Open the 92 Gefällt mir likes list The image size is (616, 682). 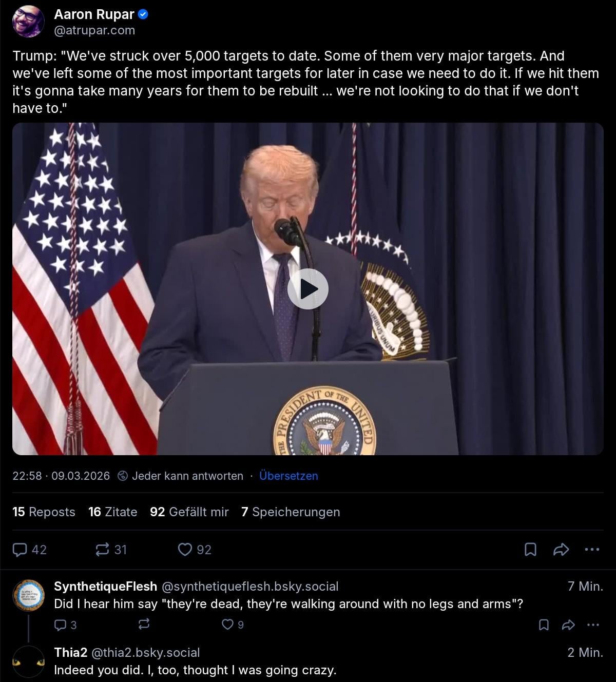pos(189,512)
